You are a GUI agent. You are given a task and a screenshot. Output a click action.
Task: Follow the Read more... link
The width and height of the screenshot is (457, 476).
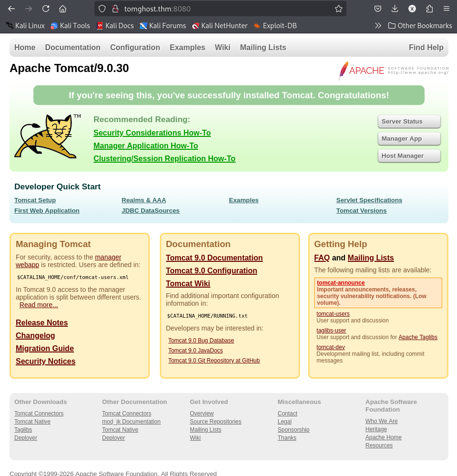point(39,305)
